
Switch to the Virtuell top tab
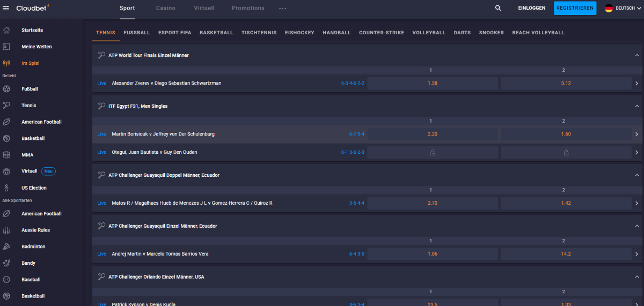point(204,8)
